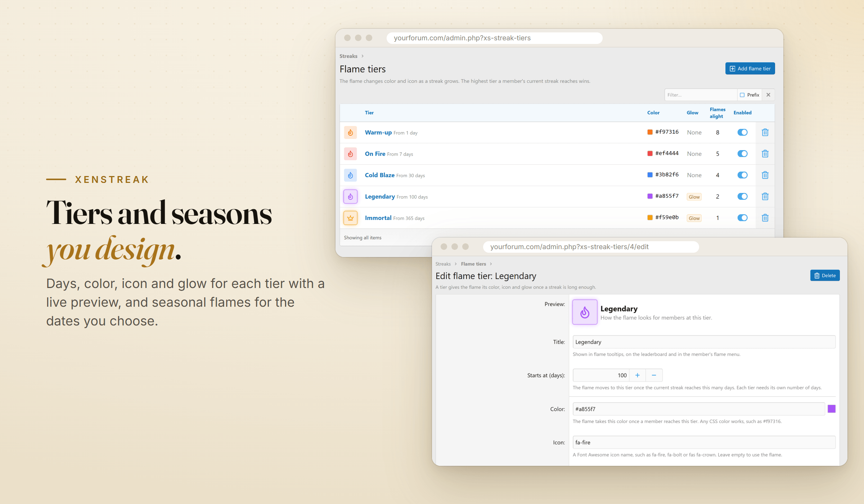Click the Warm-up tier flame icon
Screen dimensions: 864x504
pyautogui.click(x=350, y=132)
